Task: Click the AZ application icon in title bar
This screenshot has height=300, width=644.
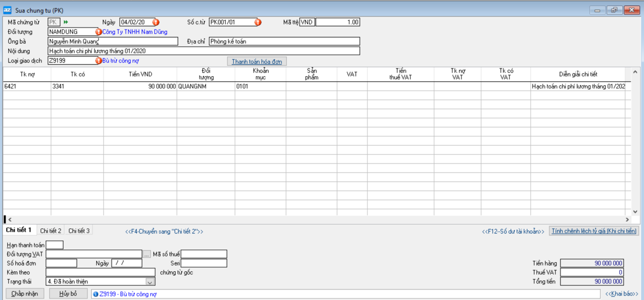Action: [7, 10]
